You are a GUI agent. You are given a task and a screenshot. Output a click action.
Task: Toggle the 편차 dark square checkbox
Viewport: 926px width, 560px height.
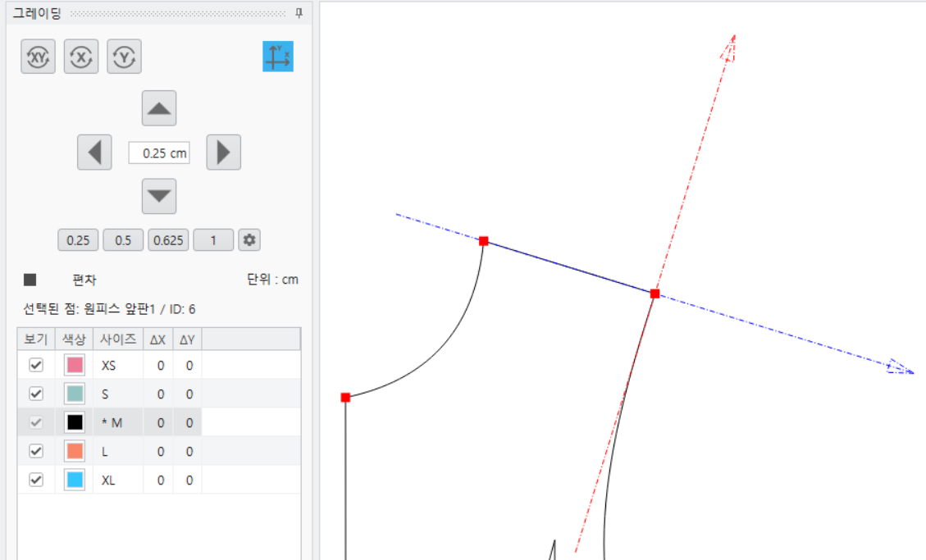tap(30, 280)
